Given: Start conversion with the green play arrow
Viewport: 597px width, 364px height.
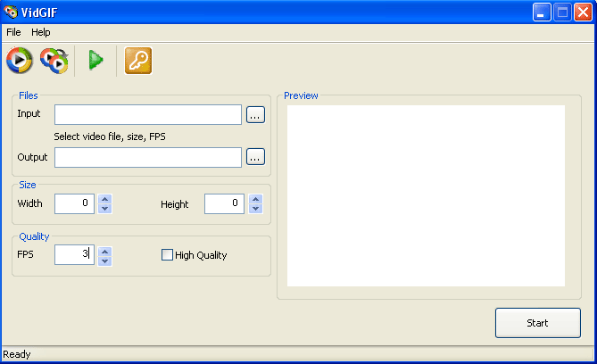Looking at the screenshot, I should point(95,60).
